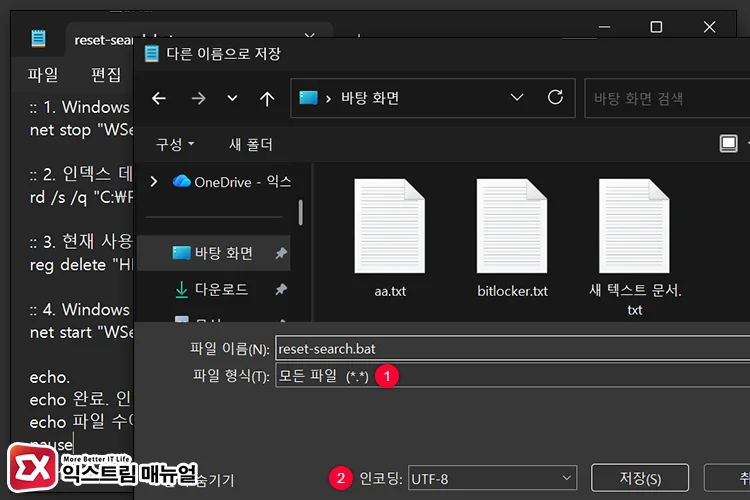This screenshot has height=500, width=750.
Task: Click the 'net stop' line in Notepad
Action: point(81,130)
